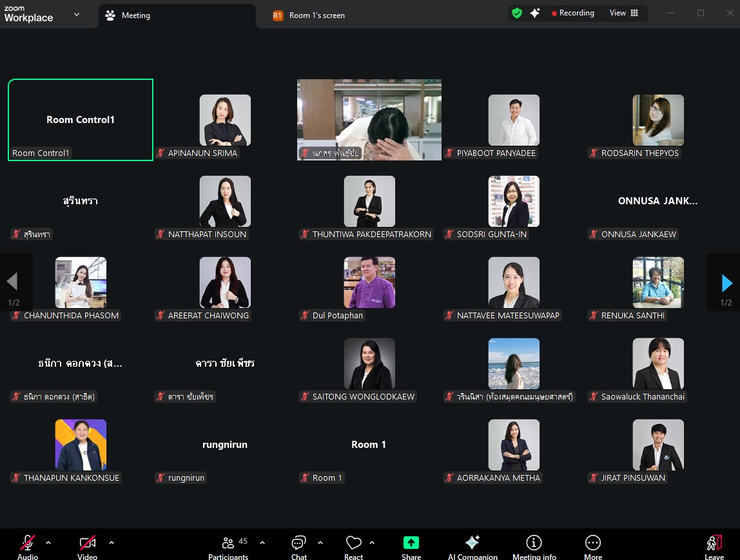Click the React heart icon
Viewport: 740px width, 560px height.
coord(353,546)
